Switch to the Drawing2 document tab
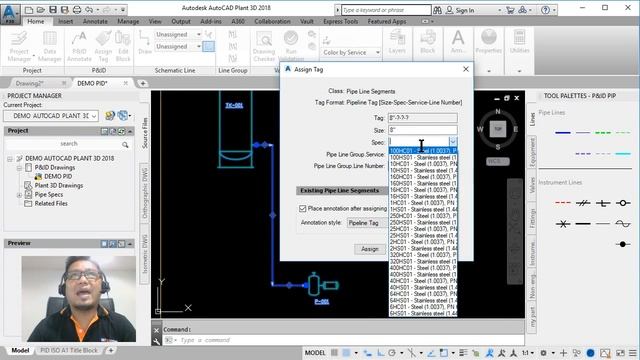This screenshot has width=640, height=360. pos(30,83)
